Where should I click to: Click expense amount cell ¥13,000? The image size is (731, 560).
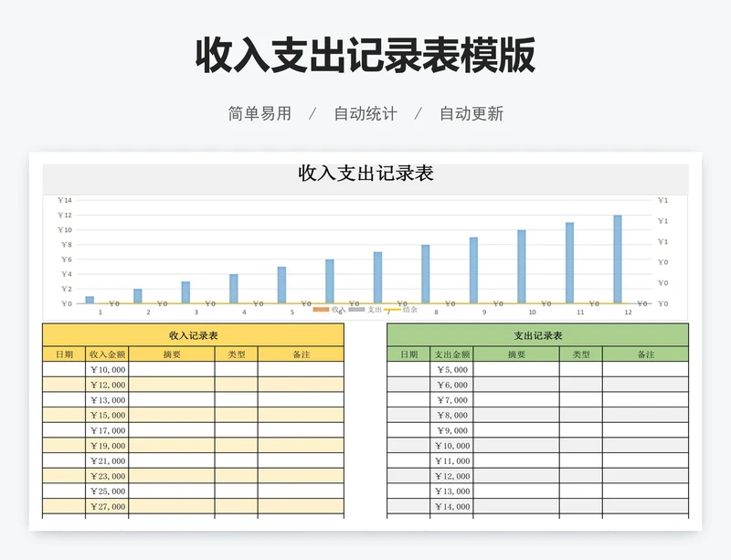point(451,491)
